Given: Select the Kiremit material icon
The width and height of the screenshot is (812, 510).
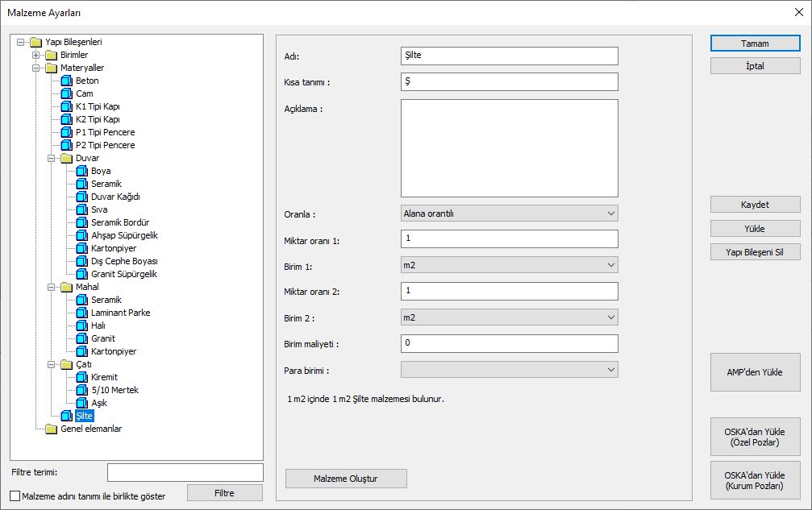Looking at the screenshot, I should 82,378.
